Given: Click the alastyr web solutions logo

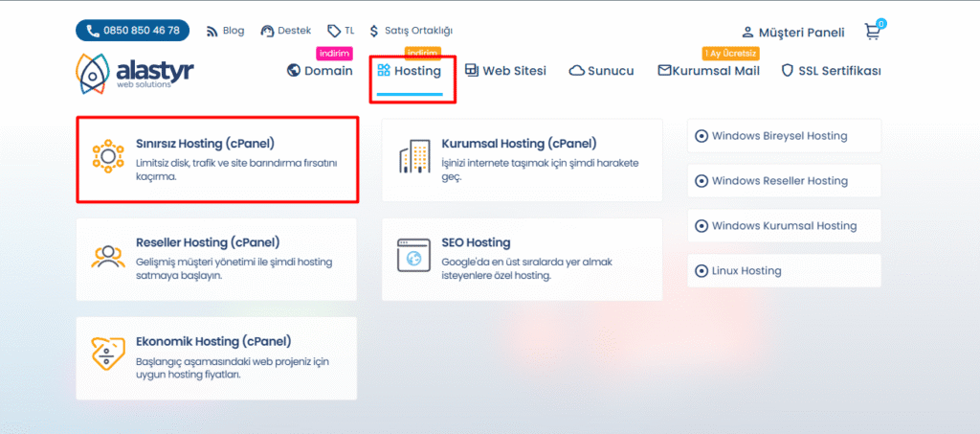Looking at the screenshot, I should 134,73.
